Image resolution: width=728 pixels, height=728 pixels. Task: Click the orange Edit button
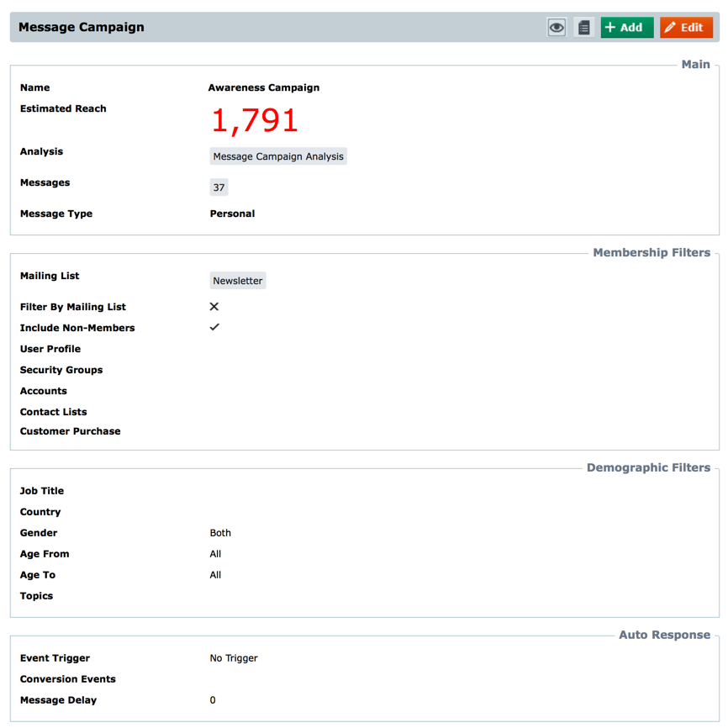(686, 28)
